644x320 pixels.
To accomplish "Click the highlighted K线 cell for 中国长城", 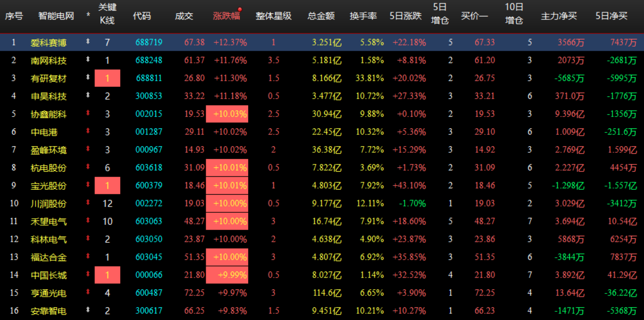I will pos(107,275).
